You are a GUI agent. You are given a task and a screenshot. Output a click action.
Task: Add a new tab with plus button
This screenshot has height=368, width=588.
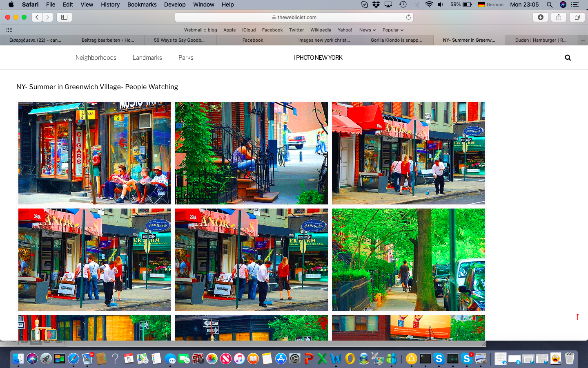(x=583, y=40)
